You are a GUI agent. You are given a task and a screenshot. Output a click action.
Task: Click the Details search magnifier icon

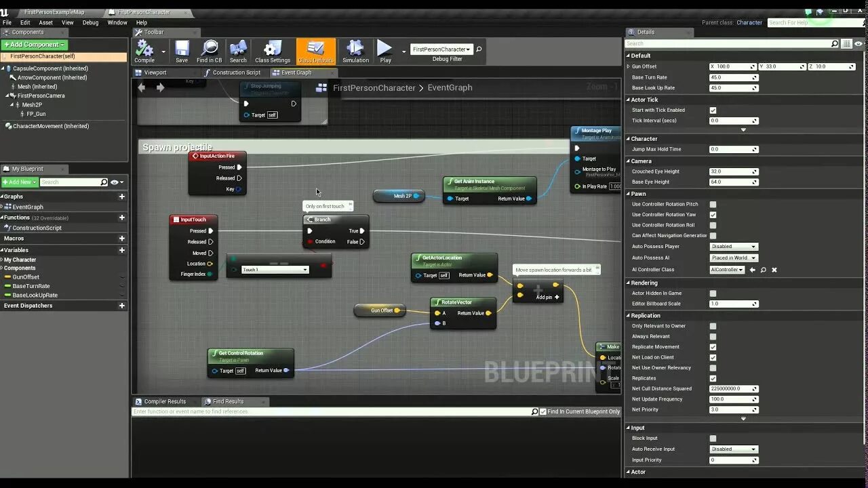[x=835, y=44]
